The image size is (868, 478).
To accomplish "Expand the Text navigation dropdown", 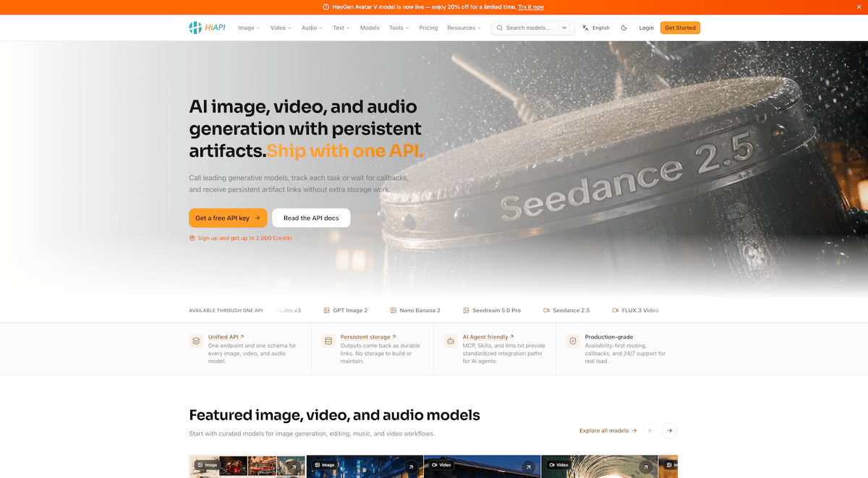I will (x=341, y=27).
